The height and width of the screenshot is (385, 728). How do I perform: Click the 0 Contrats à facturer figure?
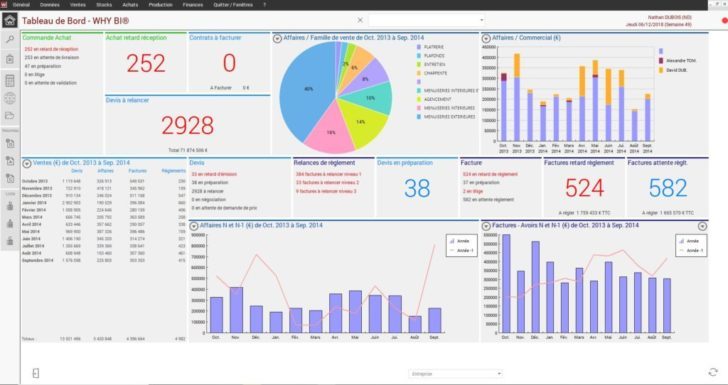click(x=229, y=63)
